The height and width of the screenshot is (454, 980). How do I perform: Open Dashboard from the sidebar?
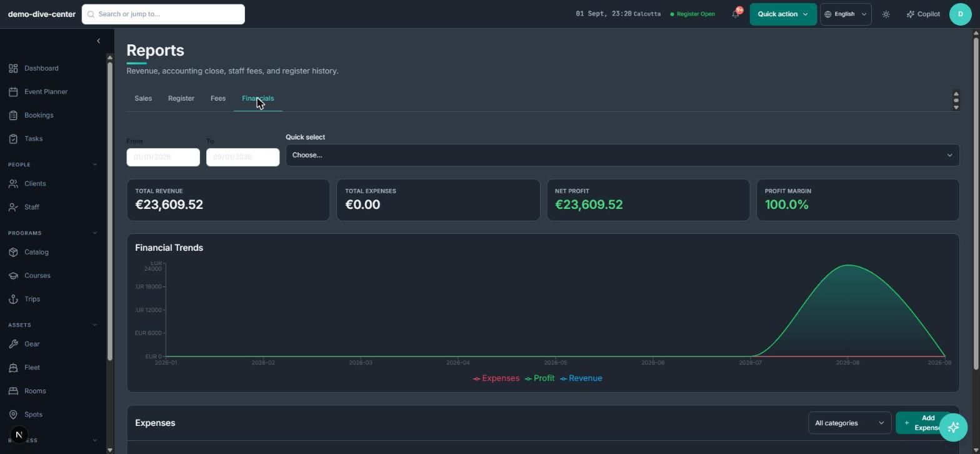[41, 68]
